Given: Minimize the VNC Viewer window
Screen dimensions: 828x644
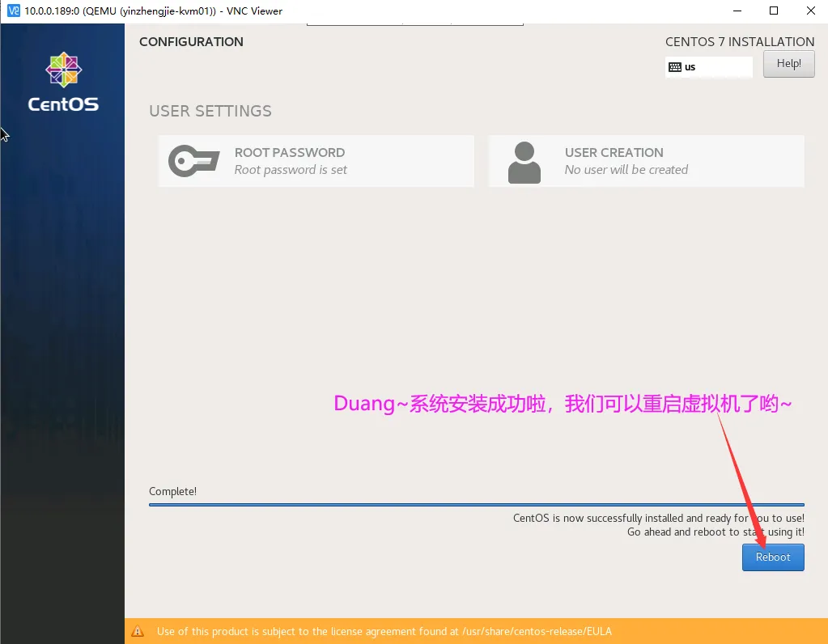Looking at the screenshot, I should pos(737,11).
